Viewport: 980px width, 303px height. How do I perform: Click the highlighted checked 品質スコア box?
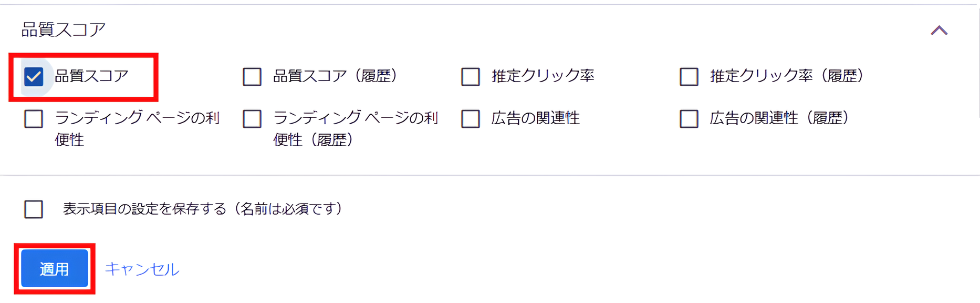pyautogui.click(x=34, y=76)
